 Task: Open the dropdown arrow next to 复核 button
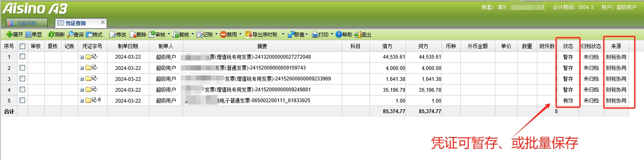[x=192, y=34]
